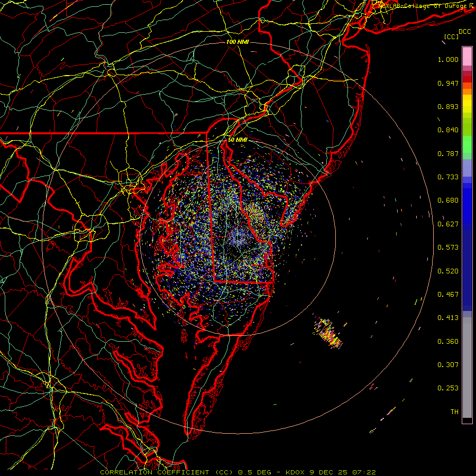Click the 0.520 legend value
This screenshot has width=476, height=476.
click(448, 271)
